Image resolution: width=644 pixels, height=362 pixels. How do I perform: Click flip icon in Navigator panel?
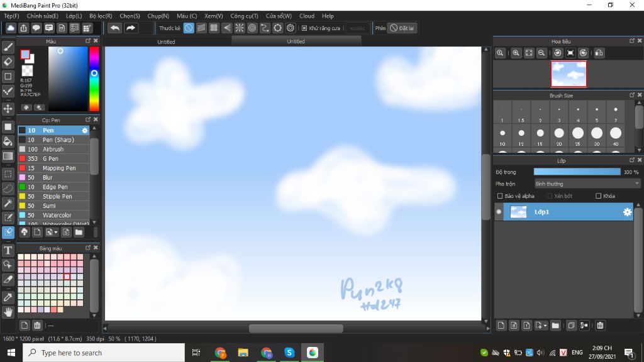(599, 53)
